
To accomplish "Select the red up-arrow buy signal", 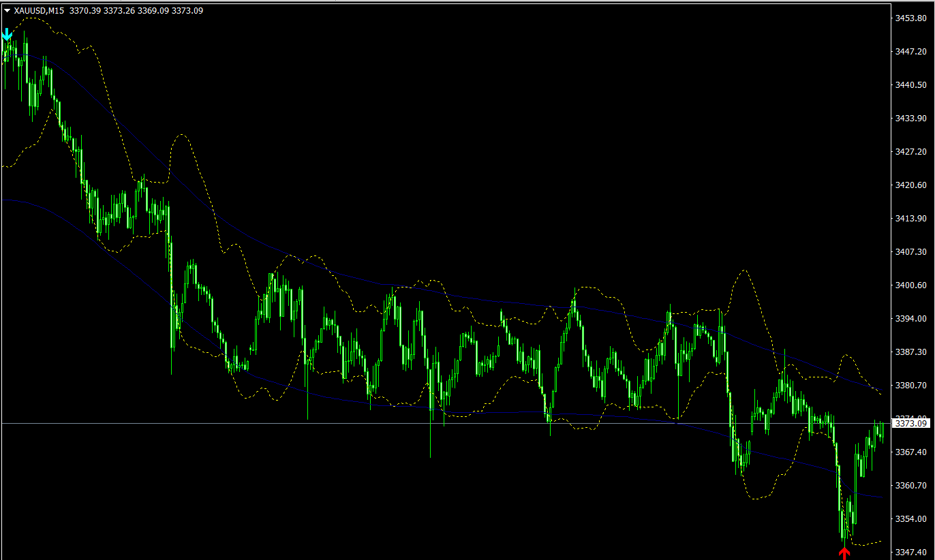I will point(844,553).
